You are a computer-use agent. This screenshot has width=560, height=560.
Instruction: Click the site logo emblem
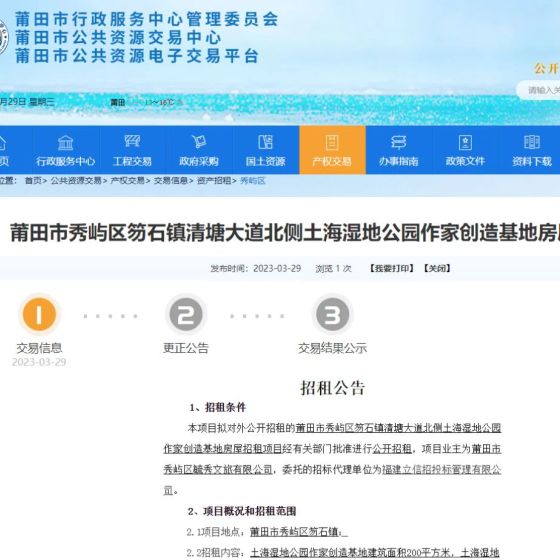coord(3,38)
